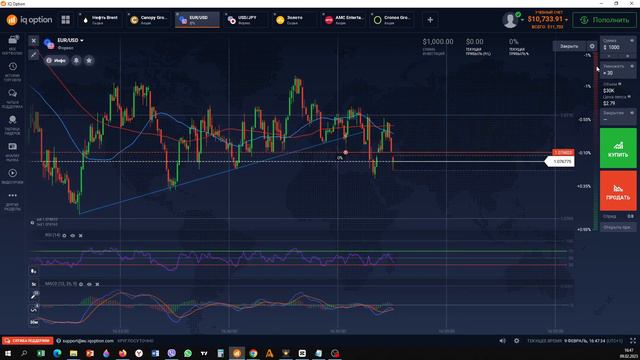Open the multiplier x20 selector
Viewport: 640px width, 360px height.
(x=618, y=70)
